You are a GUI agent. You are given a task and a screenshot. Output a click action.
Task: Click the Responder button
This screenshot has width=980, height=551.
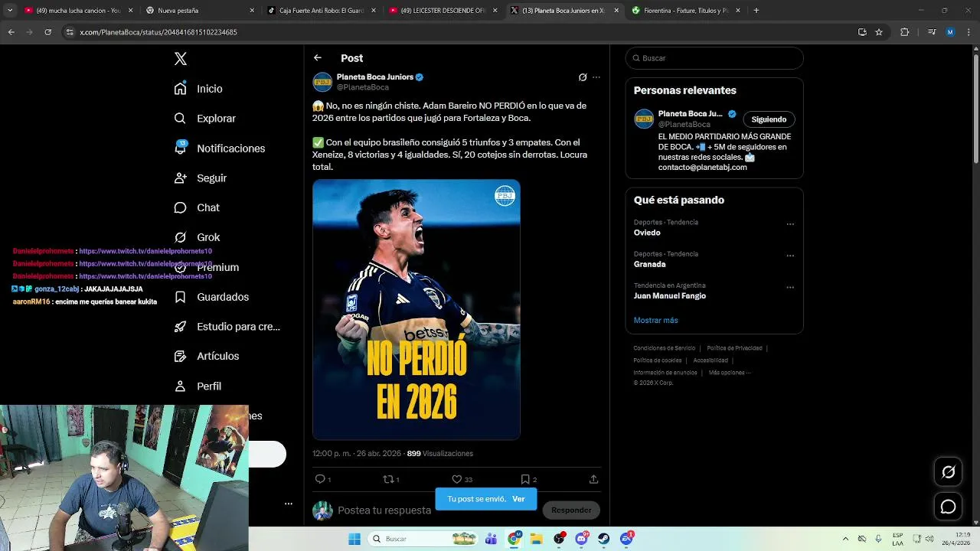pos(571,510)
